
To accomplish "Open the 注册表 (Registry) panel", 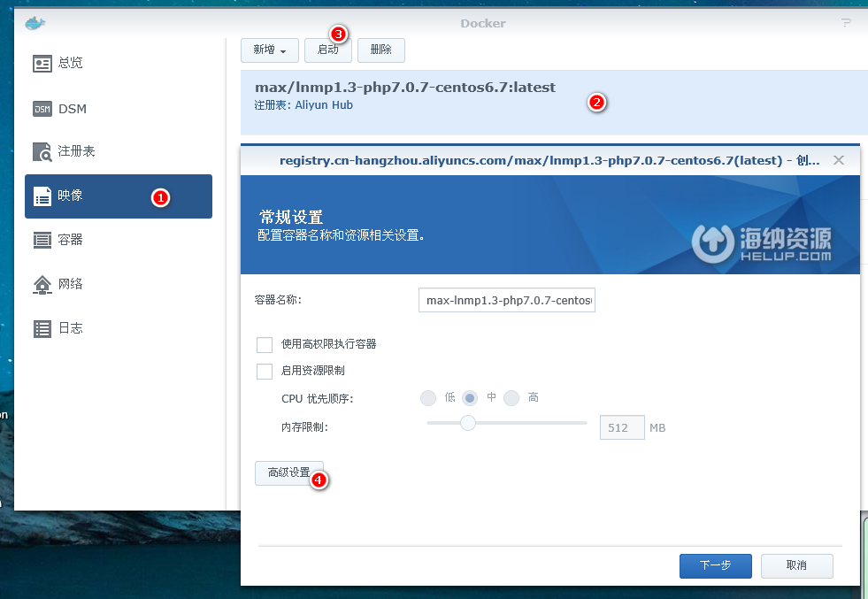I will pyautogui.click(x=75, y=151).
